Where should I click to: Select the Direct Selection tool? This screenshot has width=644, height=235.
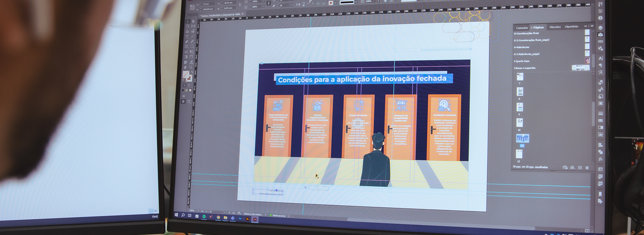pyautogui.click(x=194, y=21)
